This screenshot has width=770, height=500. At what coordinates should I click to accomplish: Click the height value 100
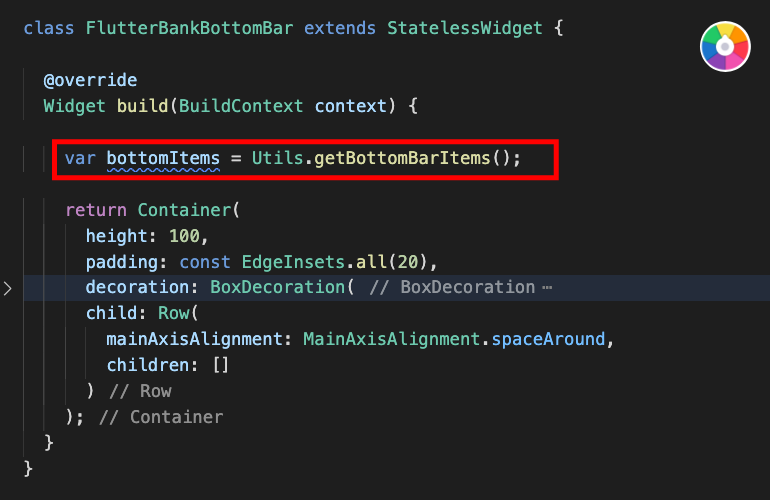point(184,236)
